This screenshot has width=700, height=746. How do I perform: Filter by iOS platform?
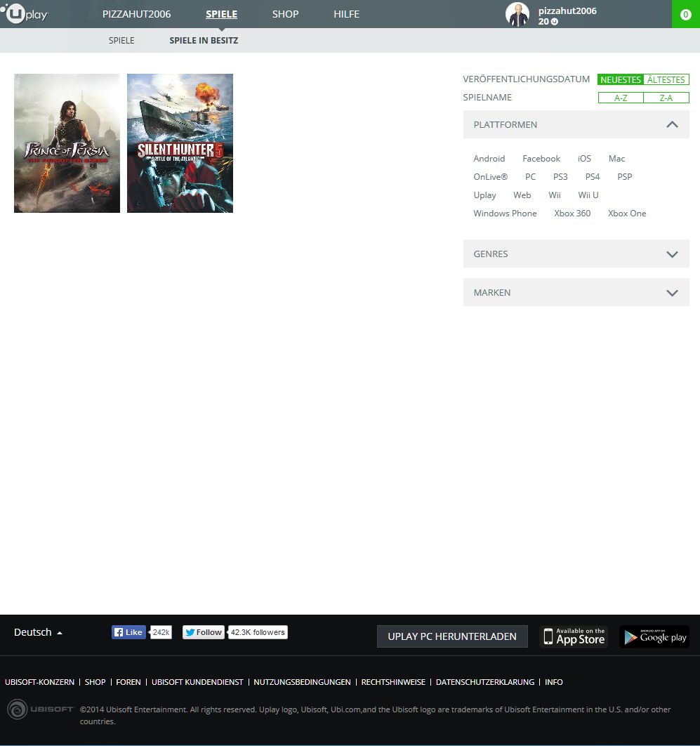click(584, 159)
